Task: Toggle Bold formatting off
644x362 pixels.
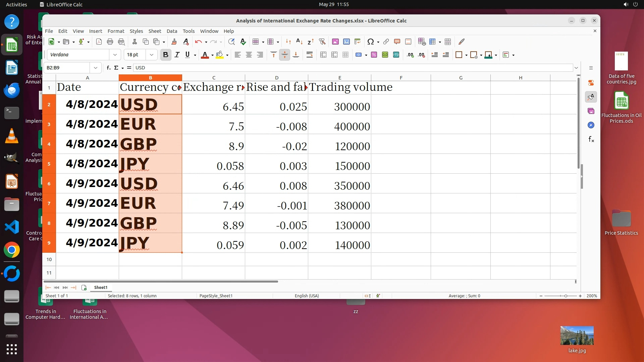Action: (x=165, y=55)
